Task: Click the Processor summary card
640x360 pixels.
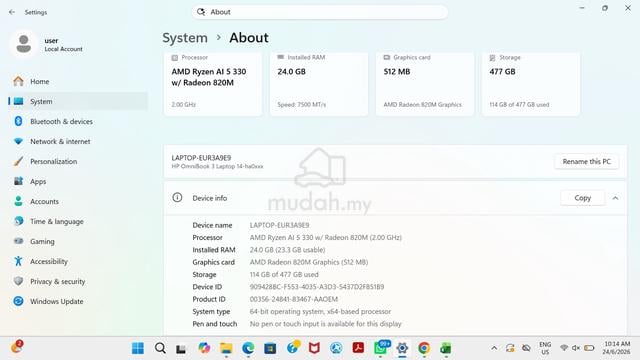Action: pos(213,84)
